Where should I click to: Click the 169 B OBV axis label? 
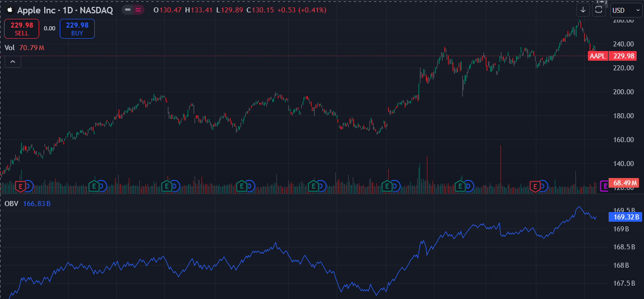pos(621,229)
